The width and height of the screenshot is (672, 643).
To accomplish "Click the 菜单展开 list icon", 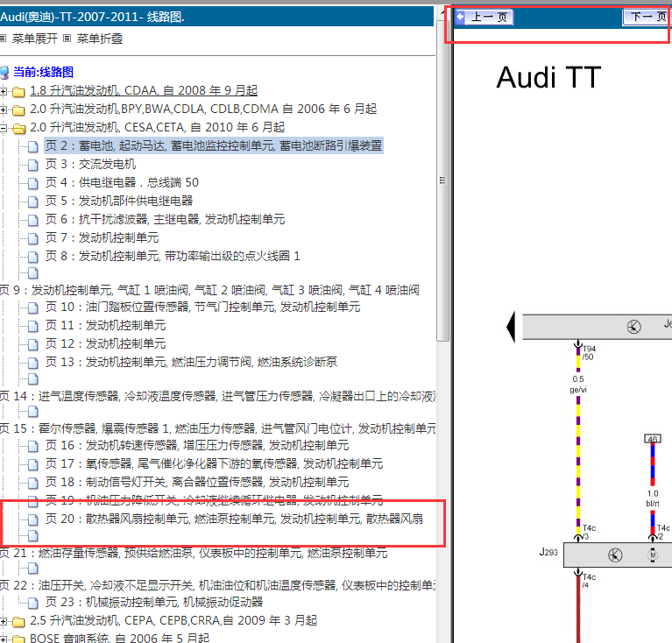I will tap(3, 39).
